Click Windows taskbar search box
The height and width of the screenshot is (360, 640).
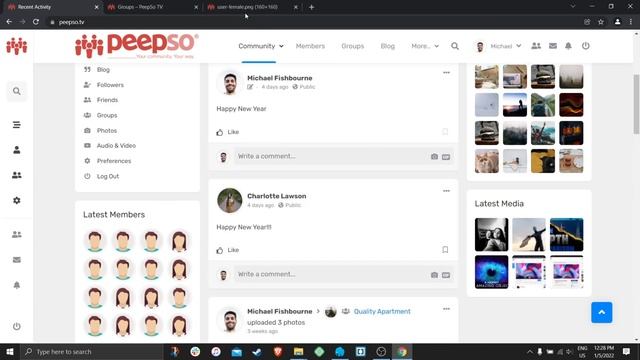coord(91,351)
